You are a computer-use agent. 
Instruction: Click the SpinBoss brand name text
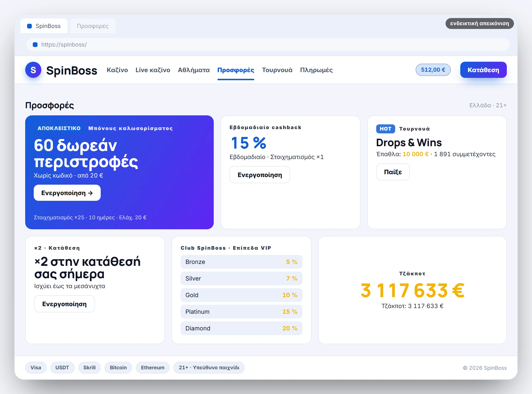click(71, 70)
